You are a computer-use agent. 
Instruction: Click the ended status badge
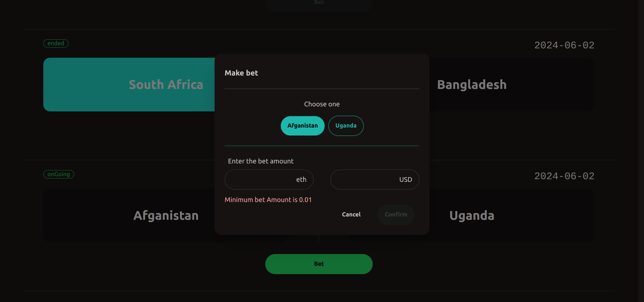pyautogui.click(x=56, y=44)
